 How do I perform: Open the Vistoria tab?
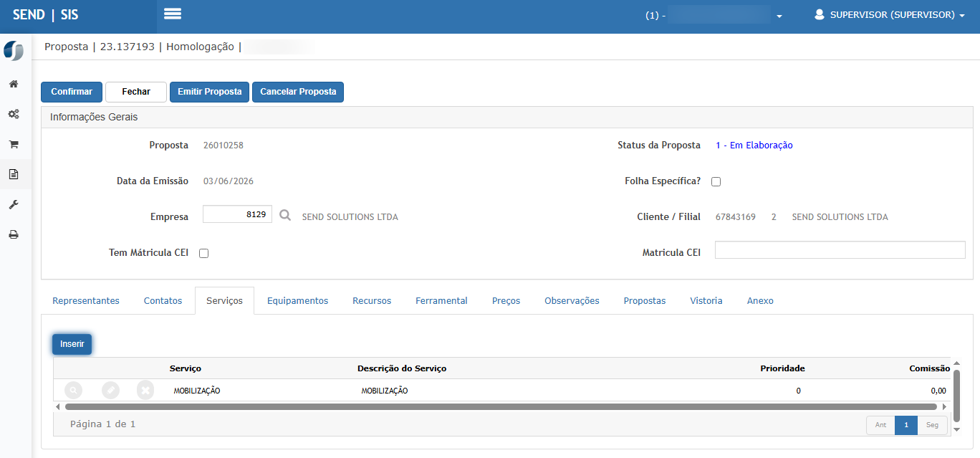click(706, 300)
